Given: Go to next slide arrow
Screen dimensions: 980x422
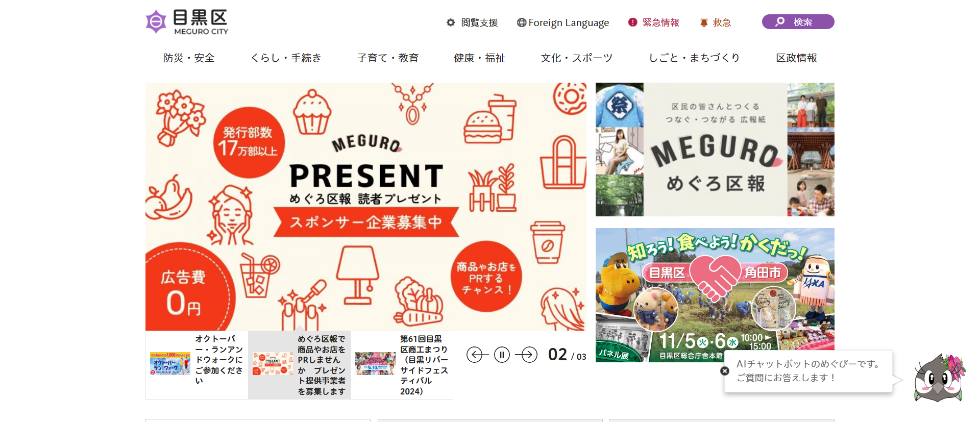Looking at the screenshot, I should pyautogui.click(x=526, y=354).
